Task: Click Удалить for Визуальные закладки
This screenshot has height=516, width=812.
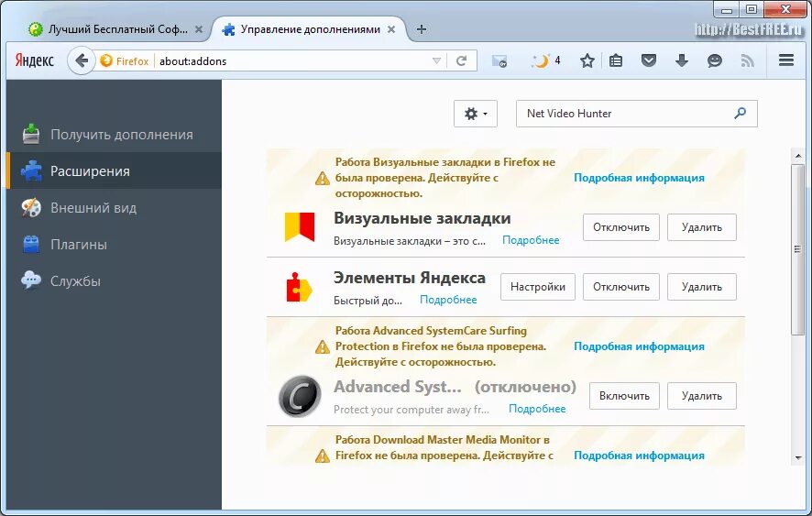Action: (x=702, y=227)
